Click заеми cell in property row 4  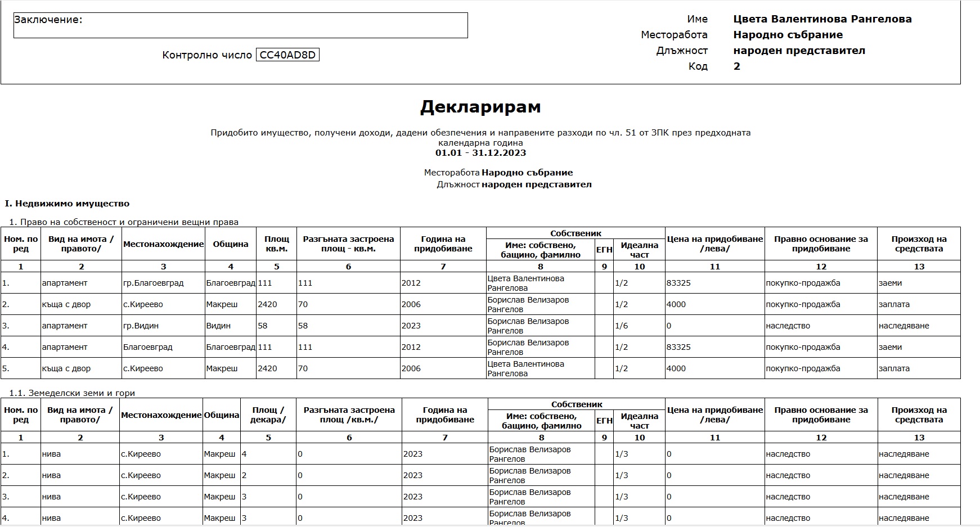point(890,347)
